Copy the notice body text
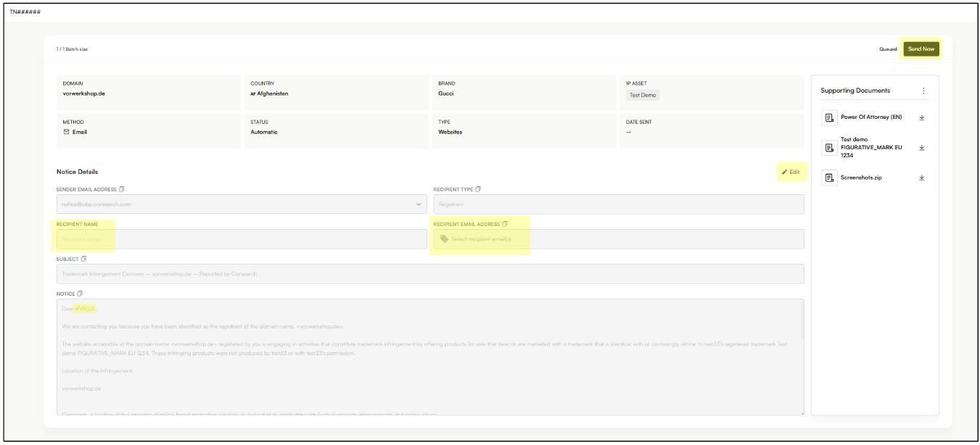Viewport: 980px width, 445px height. (x=80, y=294)
